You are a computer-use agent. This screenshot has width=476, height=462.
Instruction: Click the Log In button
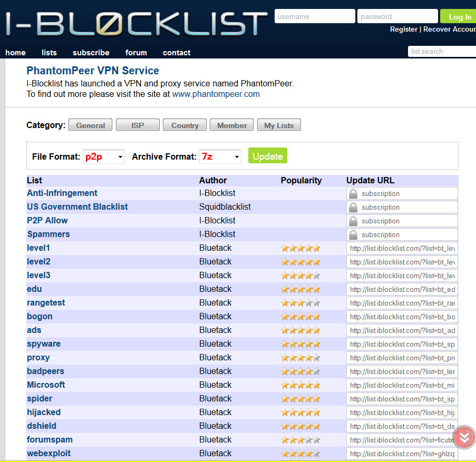tap(459, 17)
